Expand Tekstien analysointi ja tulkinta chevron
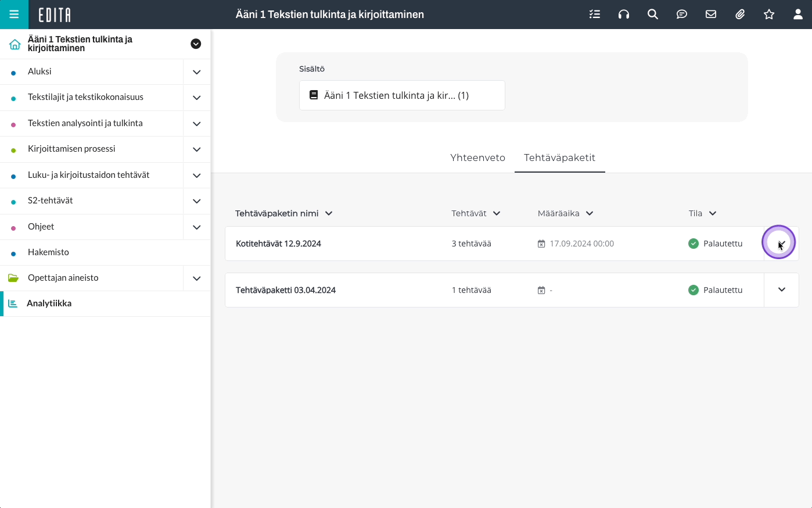 pyautogui.click(x=197, y=124)
